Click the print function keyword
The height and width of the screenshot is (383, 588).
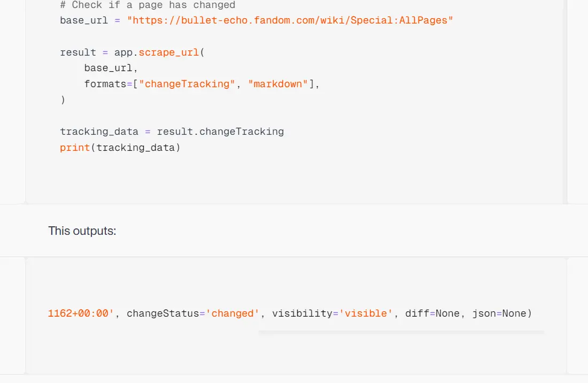(75, 147)
